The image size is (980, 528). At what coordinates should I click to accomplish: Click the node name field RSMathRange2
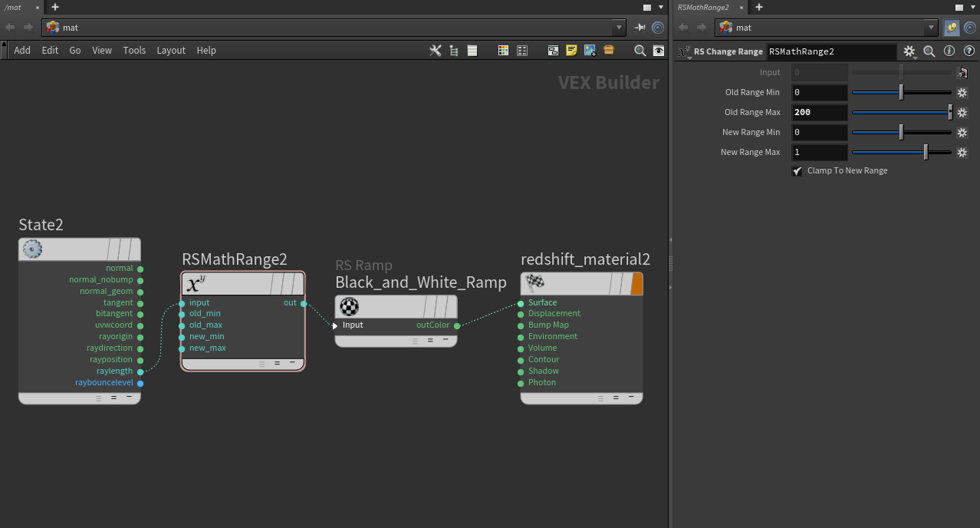tap(831, 51)
